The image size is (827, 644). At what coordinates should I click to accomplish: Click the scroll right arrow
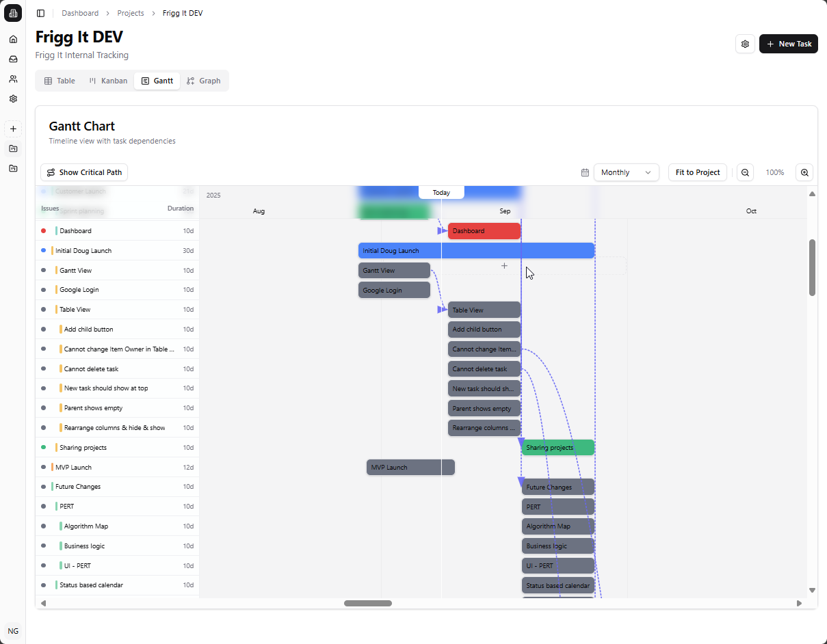pos(799,603)
